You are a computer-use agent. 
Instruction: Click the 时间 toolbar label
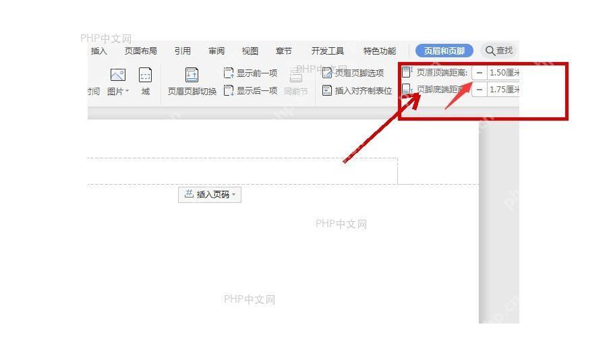pos(93,91)
